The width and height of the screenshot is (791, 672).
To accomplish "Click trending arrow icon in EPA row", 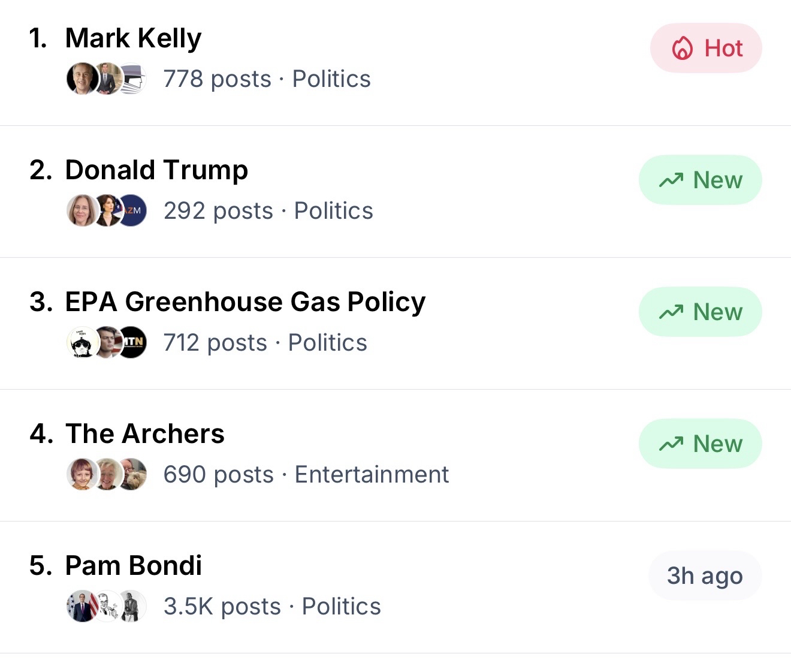I will [x=671, y=312].
